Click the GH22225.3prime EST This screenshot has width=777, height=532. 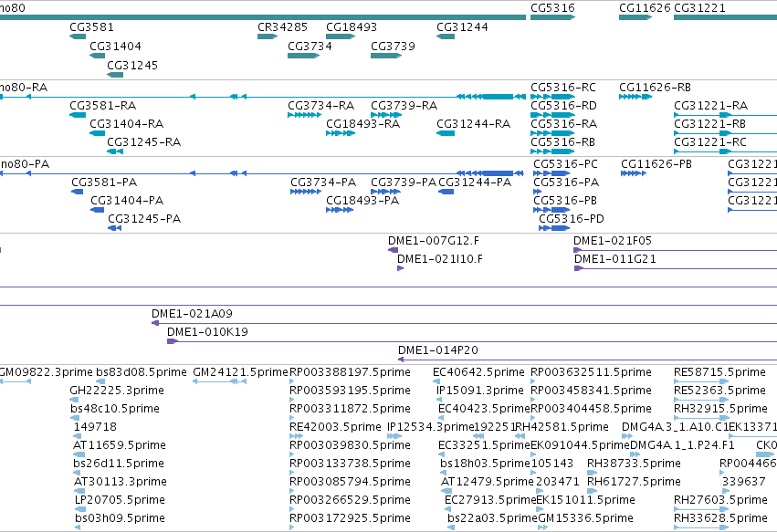tap(74, 400)
